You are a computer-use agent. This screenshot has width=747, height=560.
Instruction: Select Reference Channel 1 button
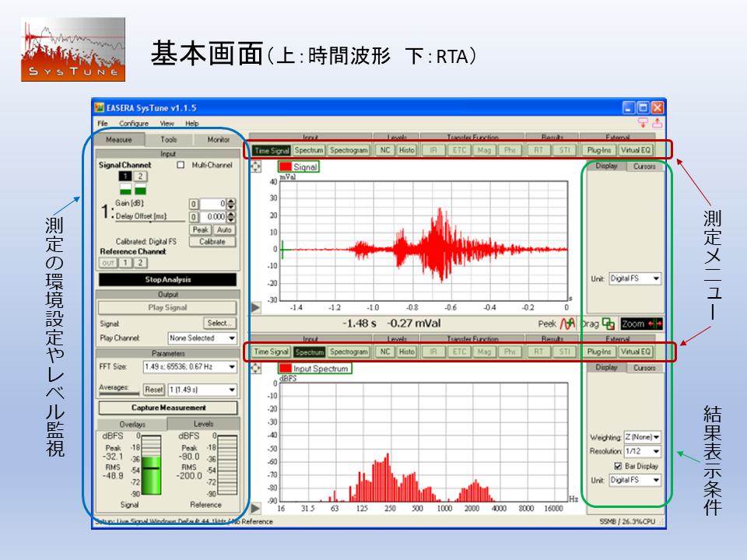point(125,263)
